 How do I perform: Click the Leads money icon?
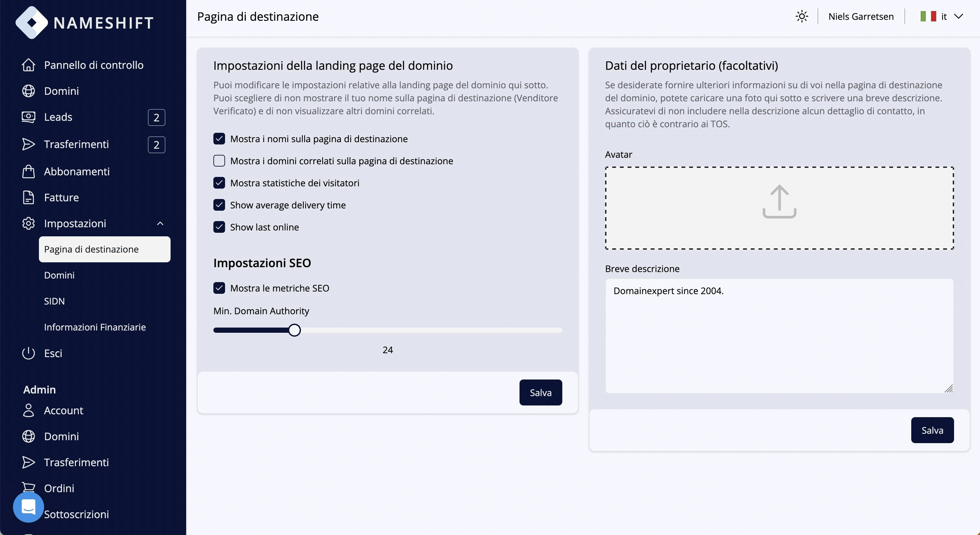click(x=29, y=117)
